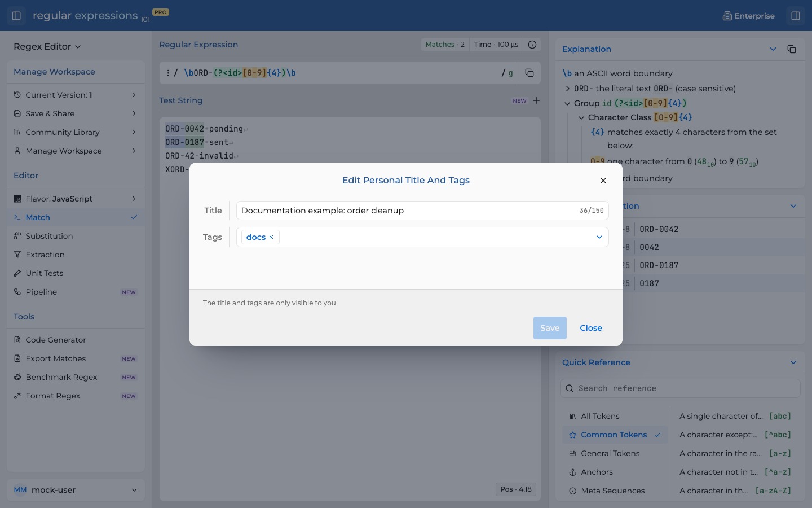Select Meta Sequences category

coord(615,491)
